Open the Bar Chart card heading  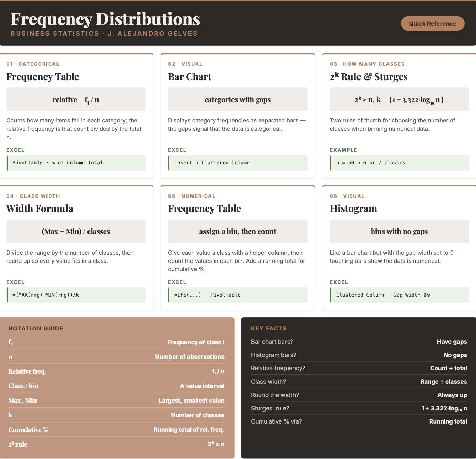(190, 77)
